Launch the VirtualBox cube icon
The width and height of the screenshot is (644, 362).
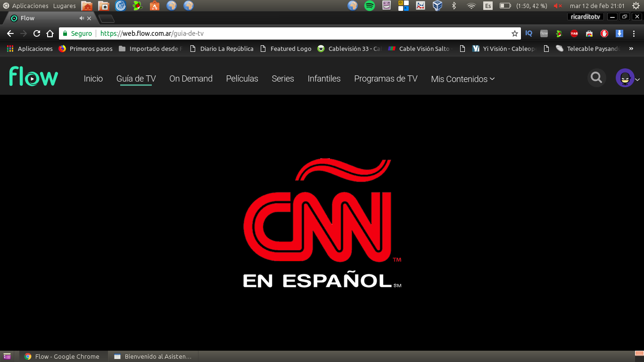438,6
